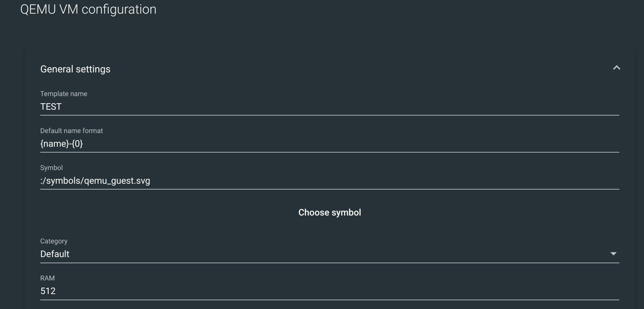Click the General settings heading
The image size is (644, 309).
coord(75,69)
